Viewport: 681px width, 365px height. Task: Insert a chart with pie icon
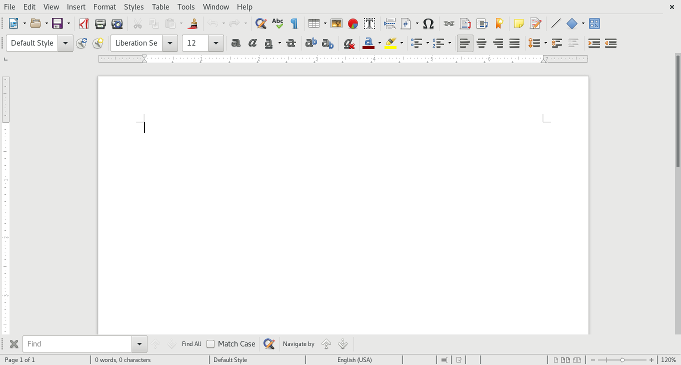353,23
